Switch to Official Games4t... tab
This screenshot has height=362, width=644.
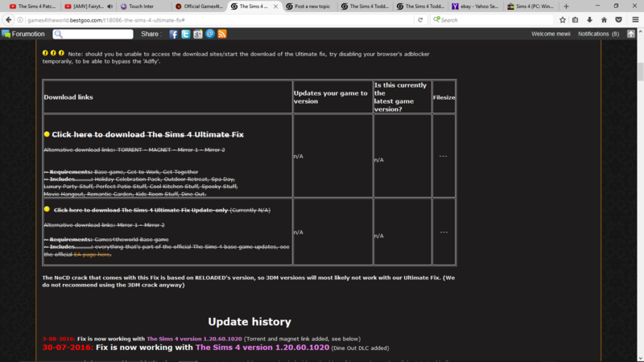click(199, 6)
